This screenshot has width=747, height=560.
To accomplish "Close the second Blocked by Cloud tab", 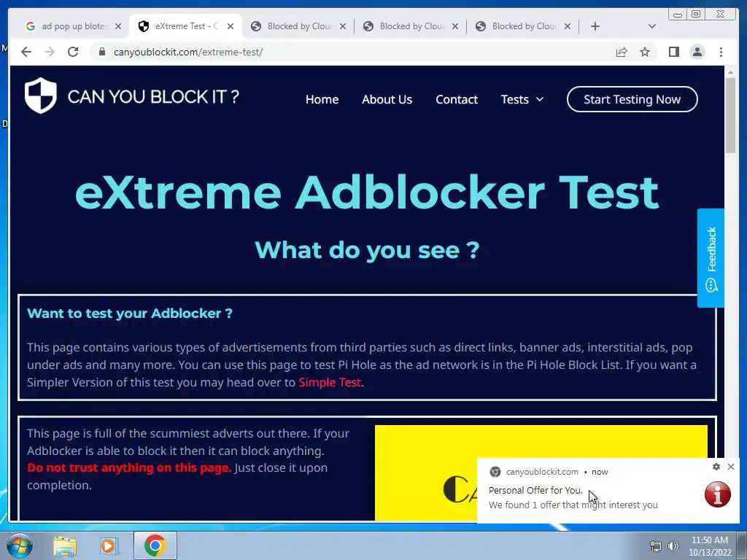I will (x=455, y=26).
